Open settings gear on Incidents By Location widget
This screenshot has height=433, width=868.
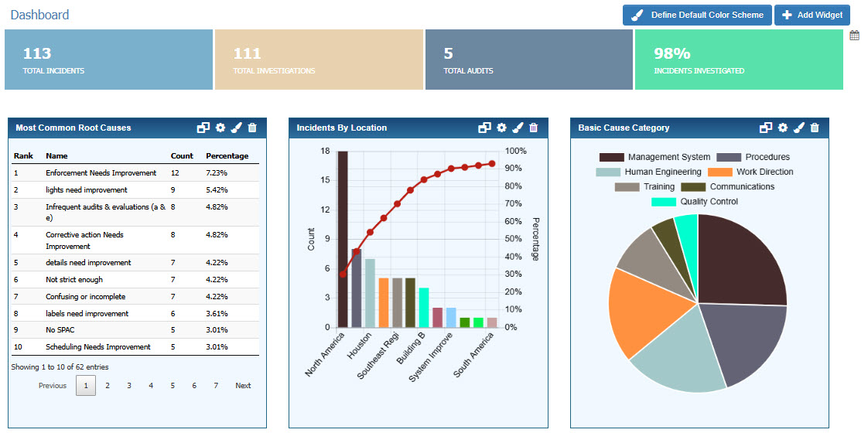tap(501, 128)
